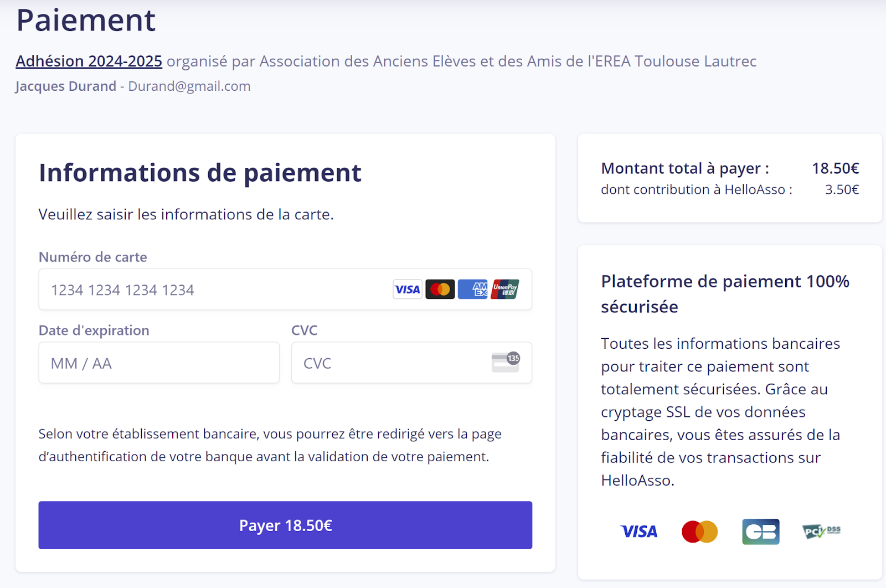
Task: Click the CVC label above the field
Action: [x=305, y=331]
